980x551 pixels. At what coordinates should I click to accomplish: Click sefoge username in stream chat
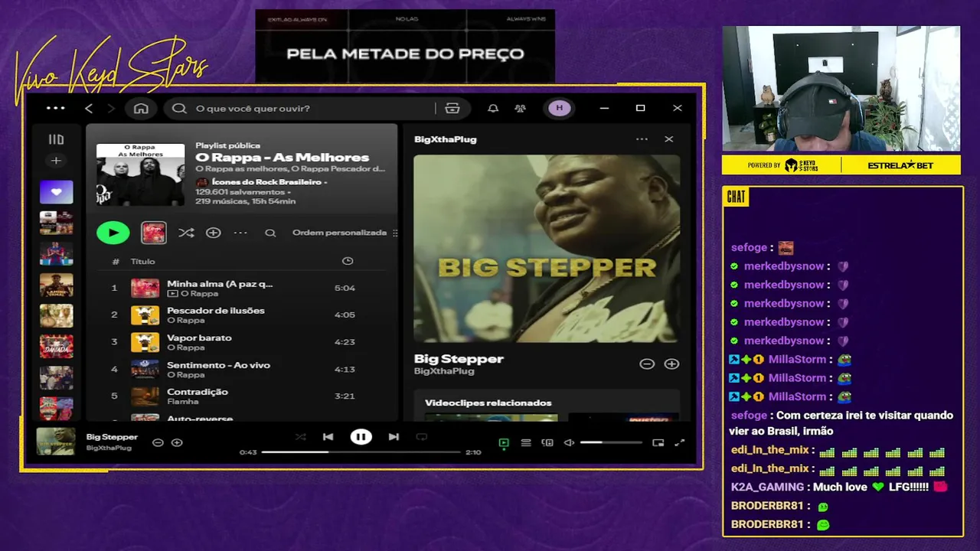pos(749,247)
